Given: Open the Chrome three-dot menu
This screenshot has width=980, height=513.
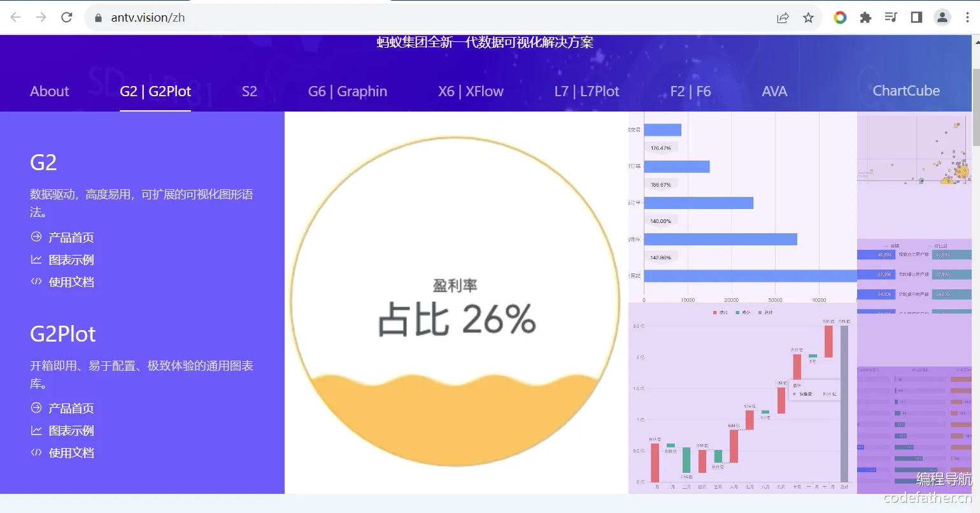Looking at the screenshot, I should coord(967,17).
